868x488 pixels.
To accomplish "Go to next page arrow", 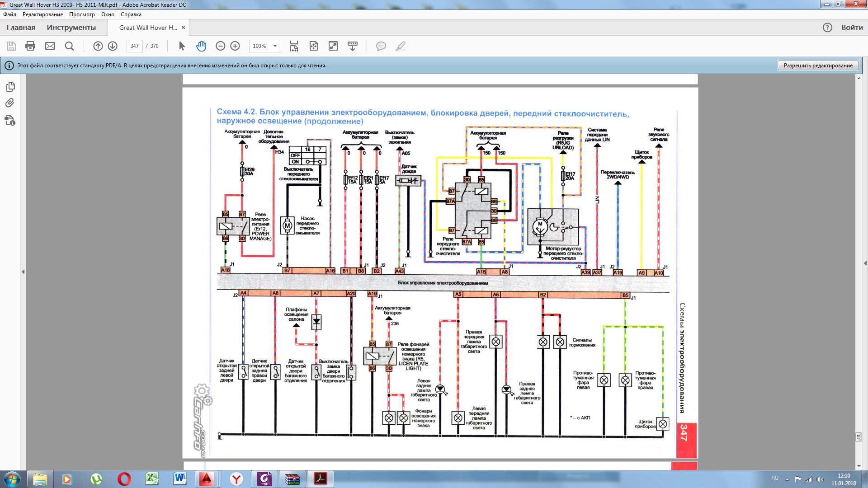I will [x=113, y=46].
